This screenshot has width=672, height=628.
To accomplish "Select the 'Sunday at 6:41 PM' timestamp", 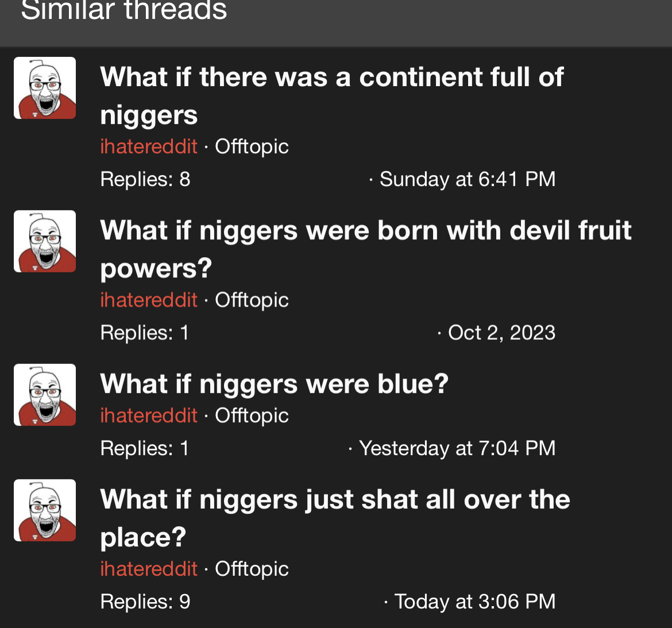I will click(468, 179).
